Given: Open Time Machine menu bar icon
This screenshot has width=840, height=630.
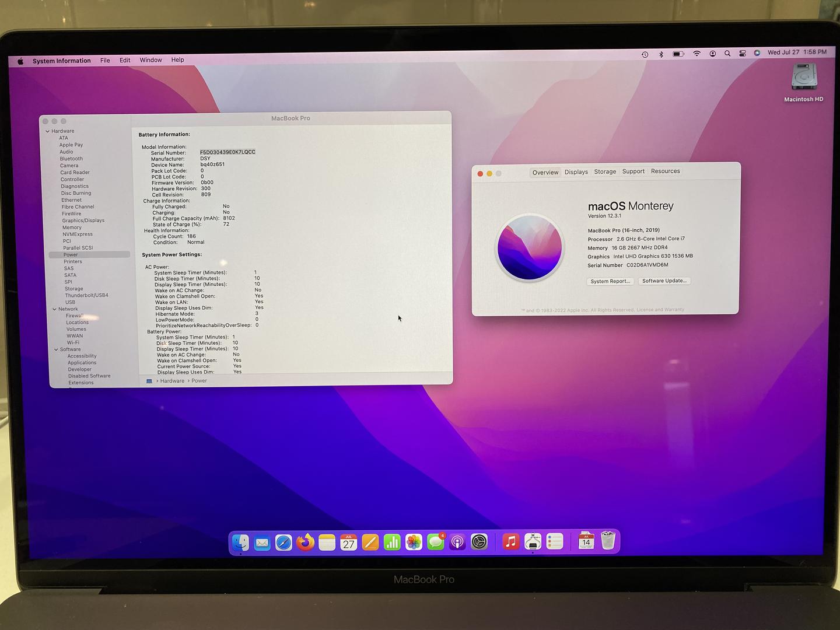Looking at the screenshot, I should click(x=645, y=54).
